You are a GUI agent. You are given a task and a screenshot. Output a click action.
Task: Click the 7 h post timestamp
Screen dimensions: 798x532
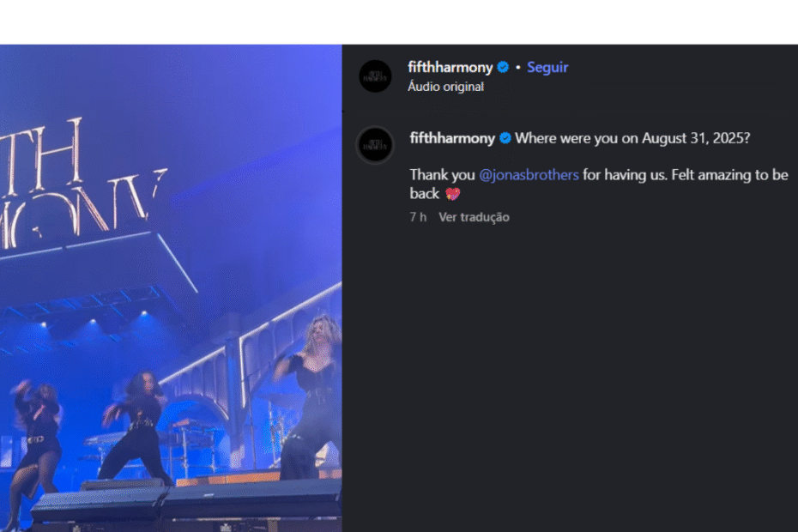coord(418,217)
